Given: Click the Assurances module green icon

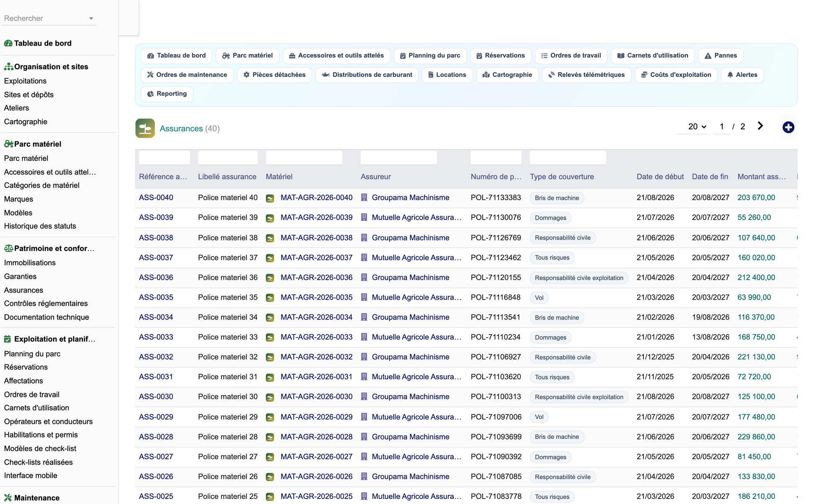Looking at the screenshot, I should [145, 128].
